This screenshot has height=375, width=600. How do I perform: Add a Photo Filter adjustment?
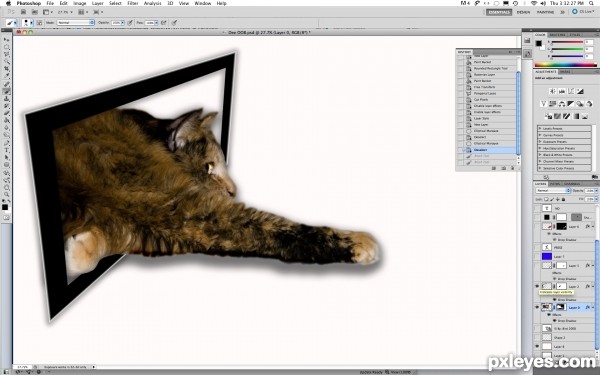pyautogui.click(x=580, y=104)
